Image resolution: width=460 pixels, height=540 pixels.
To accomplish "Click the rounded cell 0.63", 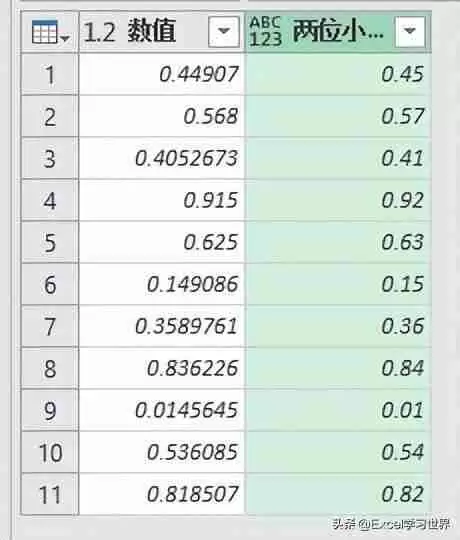I will (x=338, y=242).
